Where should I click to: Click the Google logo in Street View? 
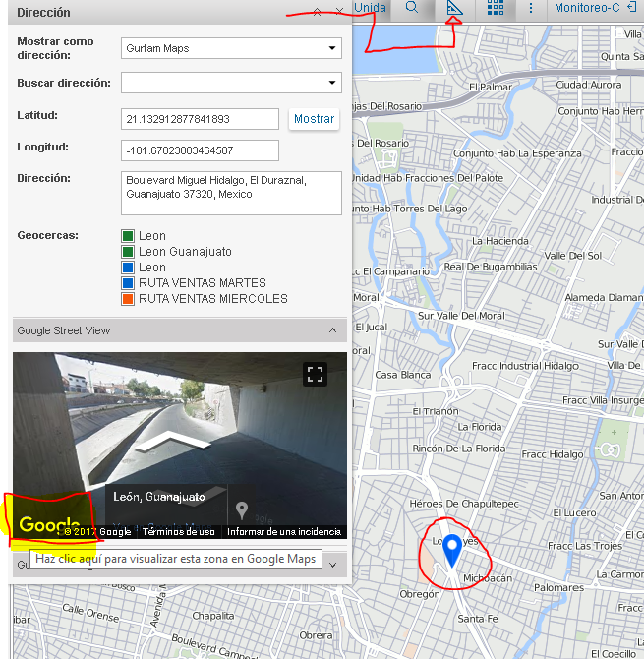point(49,524)
